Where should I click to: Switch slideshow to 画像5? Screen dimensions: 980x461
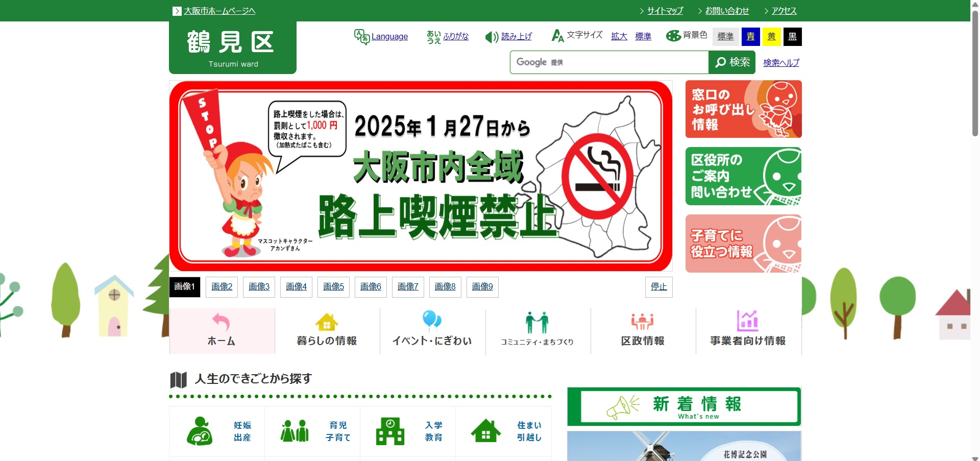point(334,287)
